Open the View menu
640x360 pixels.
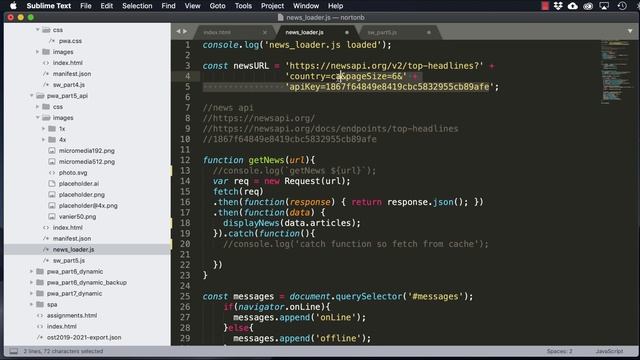tap(192, 6)
